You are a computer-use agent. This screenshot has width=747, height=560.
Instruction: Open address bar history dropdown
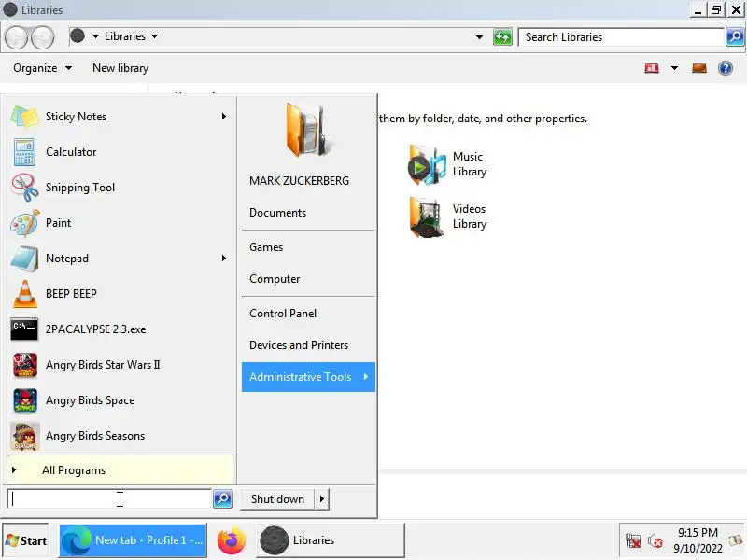[x=479, y=37]
